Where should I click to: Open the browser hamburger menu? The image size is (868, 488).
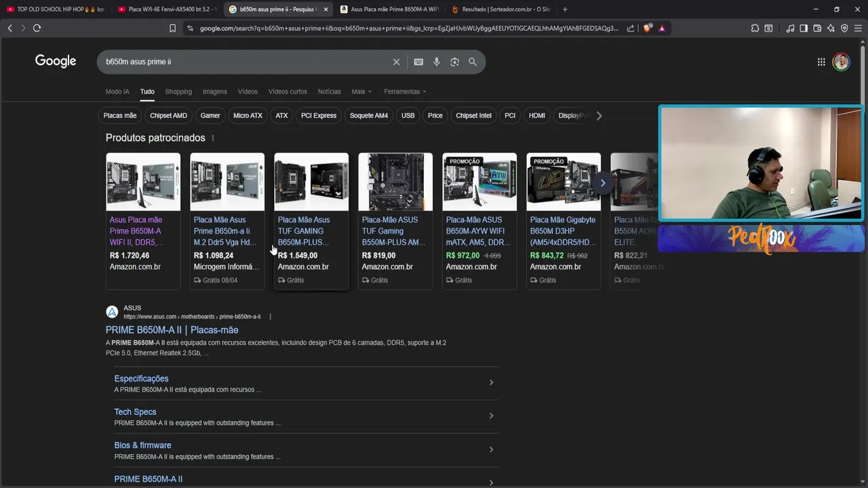pyautogui.click(x=858, y=28)
